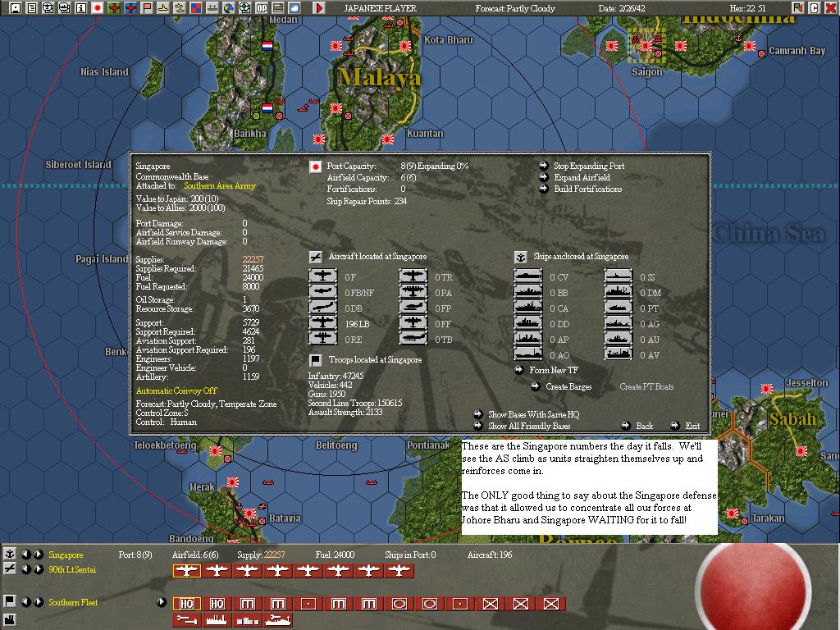Toggle Automatic Convoy Off setting
The height and width of the screenshot is (630, 840).
176,390
